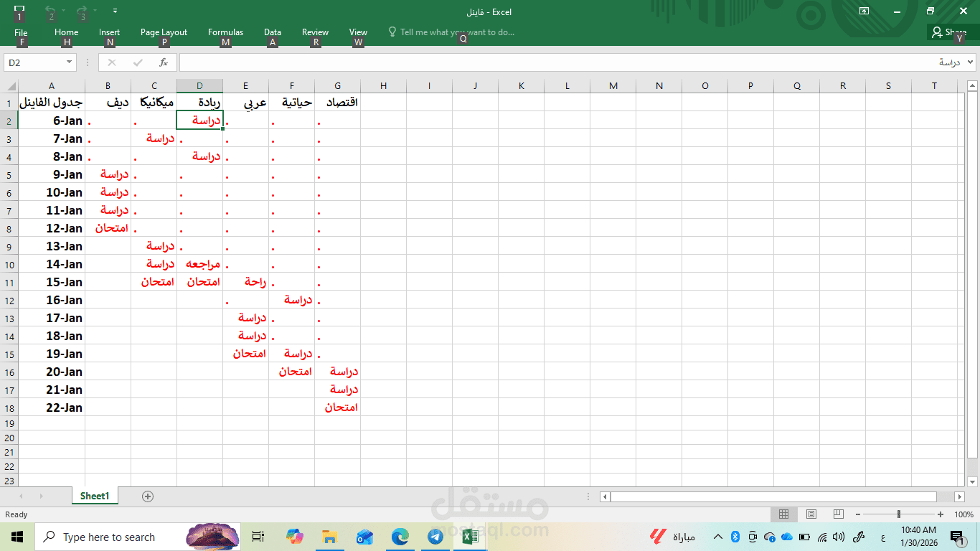Switch to Page Layout view
The height and width of the screenshot is (551, 980).
point(811,514)
